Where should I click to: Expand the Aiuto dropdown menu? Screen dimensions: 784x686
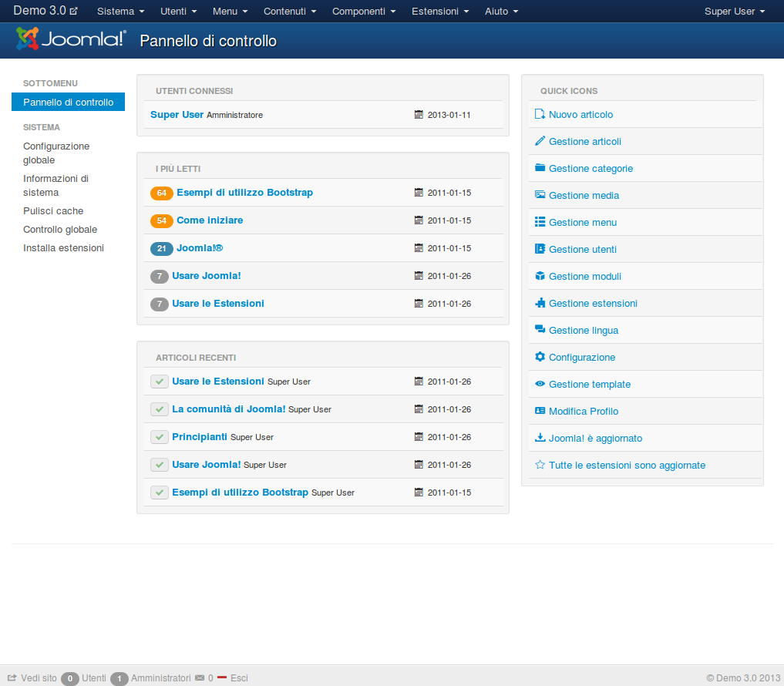tap(502, 11)
